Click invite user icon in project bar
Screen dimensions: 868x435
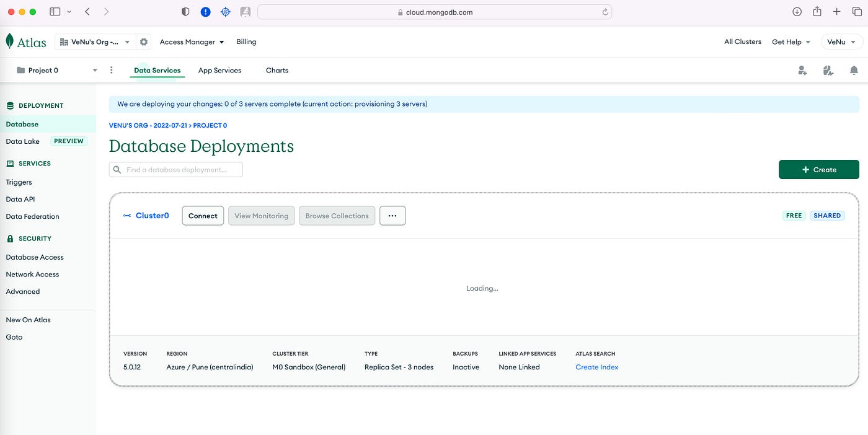802,71
